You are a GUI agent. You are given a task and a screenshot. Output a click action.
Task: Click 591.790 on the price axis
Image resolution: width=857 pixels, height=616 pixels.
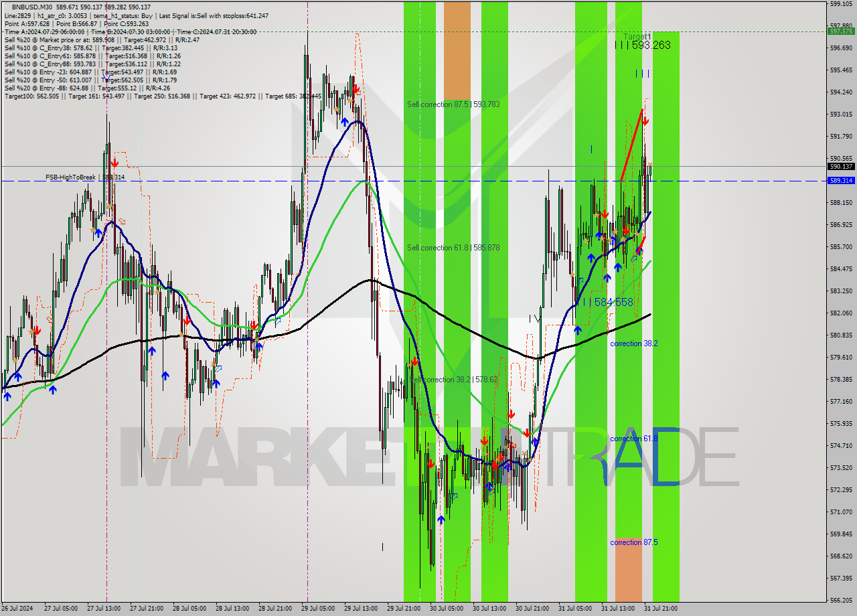click(x=841, y=136)
